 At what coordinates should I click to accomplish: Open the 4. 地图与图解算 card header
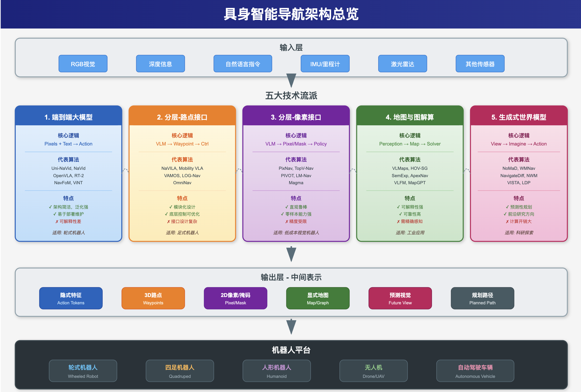pos(410,116)
